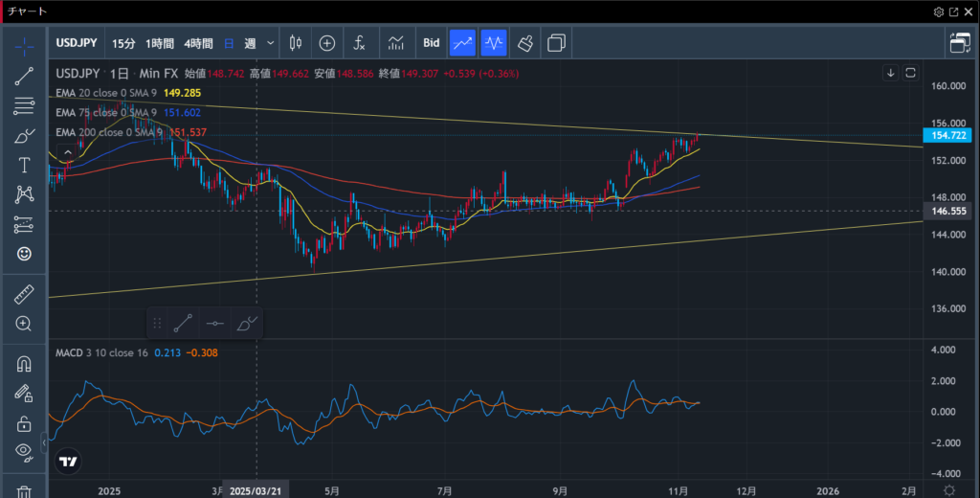Click the Bid price button
This screenshot has height=498, width=980.
click(431, 43)
